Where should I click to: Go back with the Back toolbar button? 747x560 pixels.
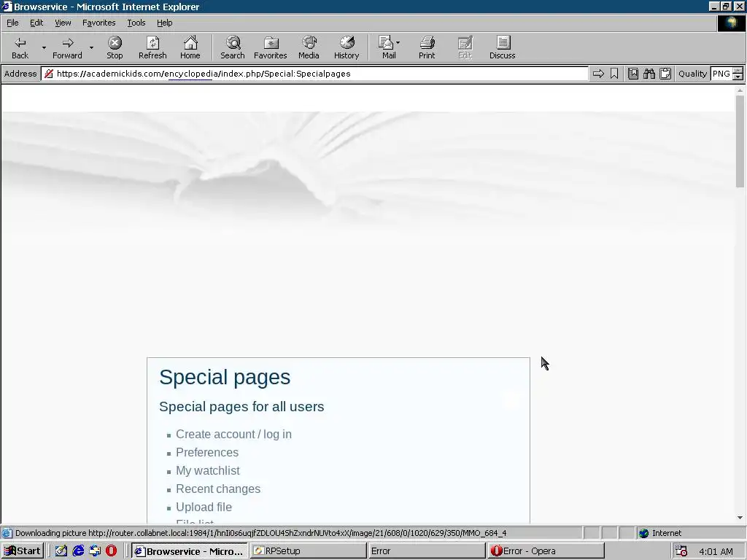point(20,47)
